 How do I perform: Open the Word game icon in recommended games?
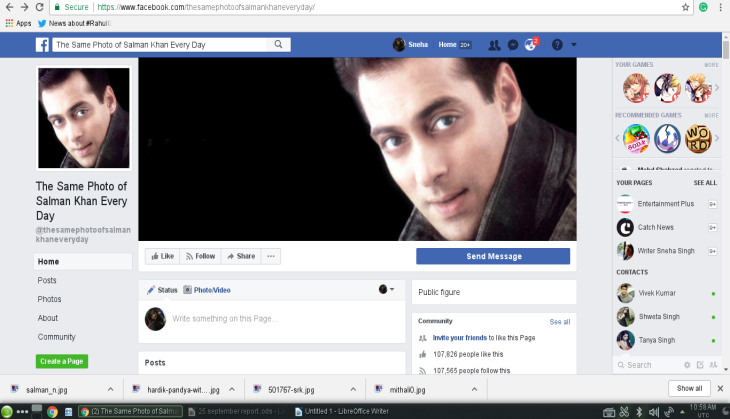[698, 138]
